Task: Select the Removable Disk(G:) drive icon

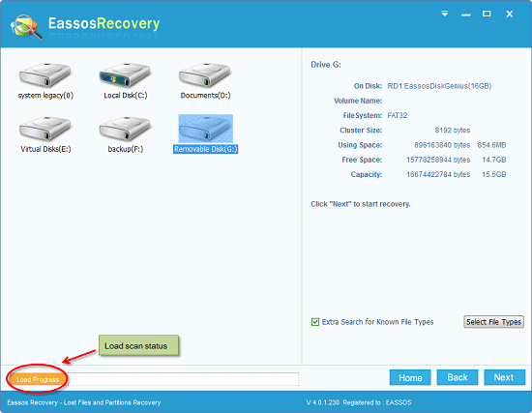Action: [205, 129]
